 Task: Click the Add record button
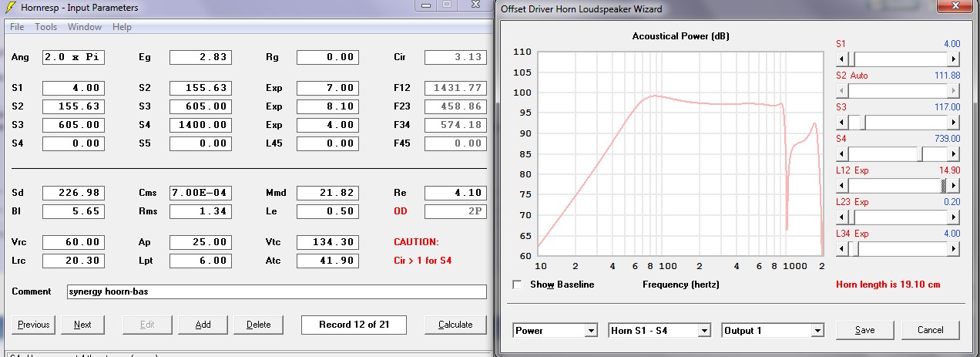point(203,325)
